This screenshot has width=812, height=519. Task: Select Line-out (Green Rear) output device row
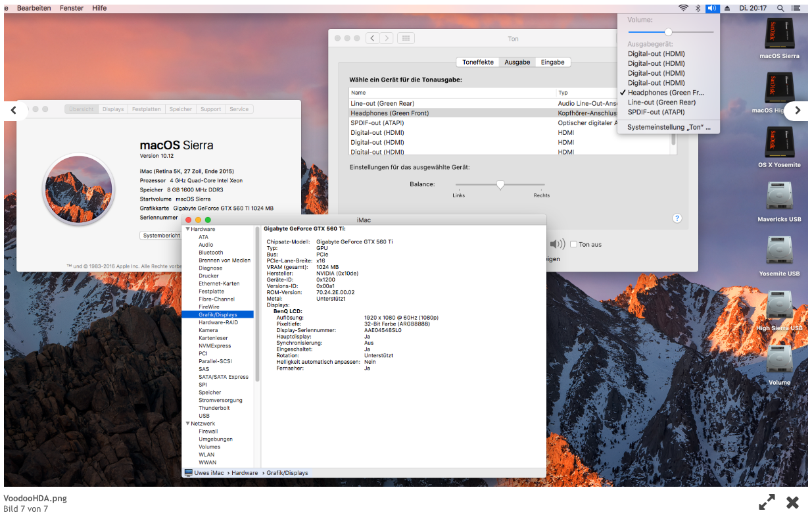tap(510, 103)
